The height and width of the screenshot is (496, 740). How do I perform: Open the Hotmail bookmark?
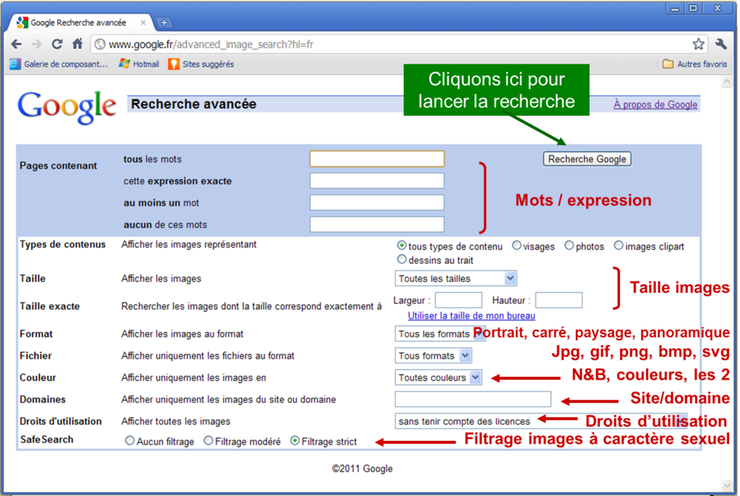139,64
